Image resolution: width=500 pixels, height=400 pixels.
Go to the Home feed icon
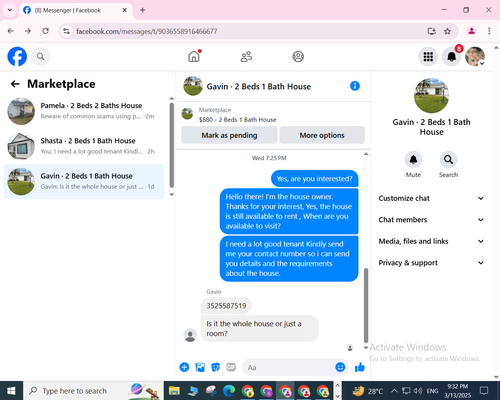click(x=194, y=56)
